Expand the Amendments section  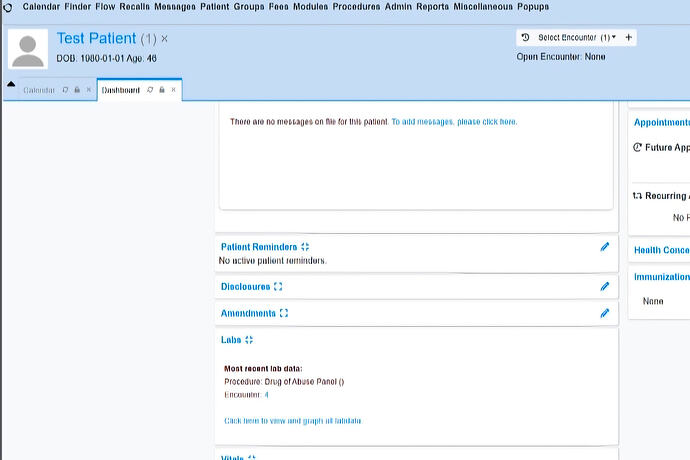point(283,313)
